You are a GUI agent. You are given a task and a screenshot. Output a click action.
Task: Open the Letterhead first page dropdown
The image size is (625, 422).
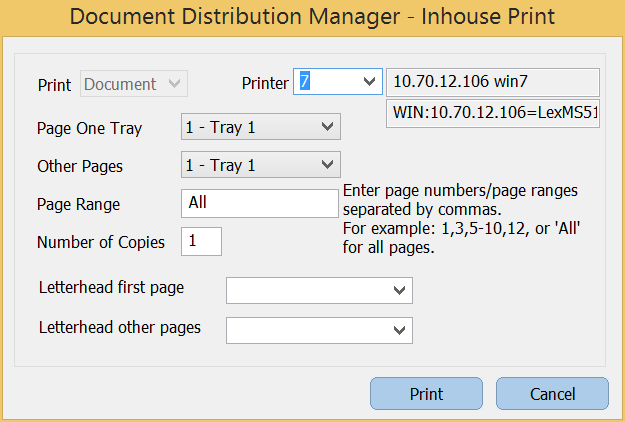(x=319, y=290)
